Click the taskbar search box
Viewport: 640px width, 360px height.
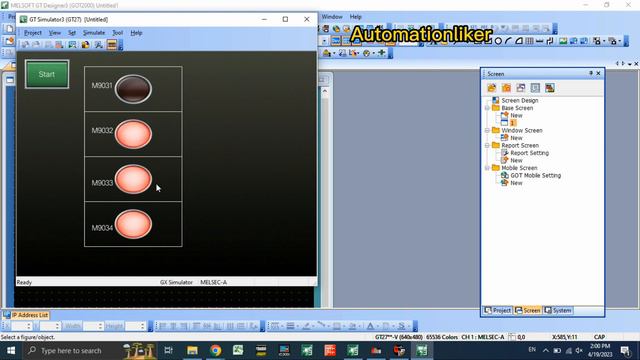(71, 351)
